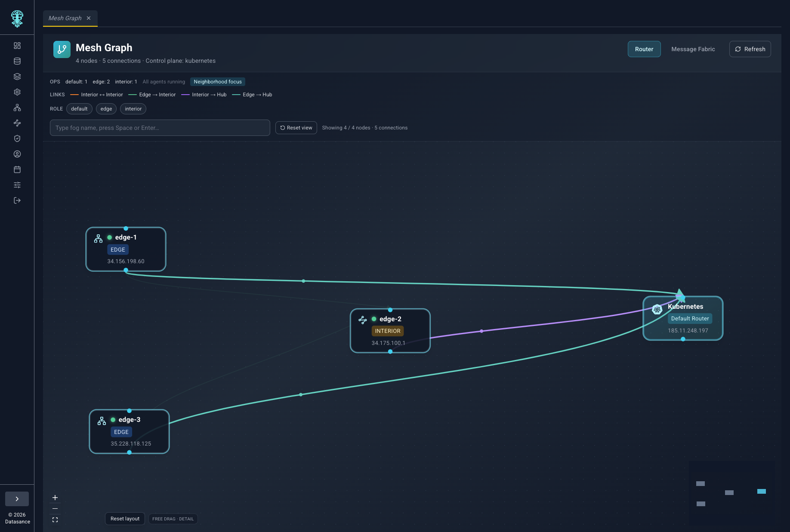Toggle the edge role filter

click(106, 109)
